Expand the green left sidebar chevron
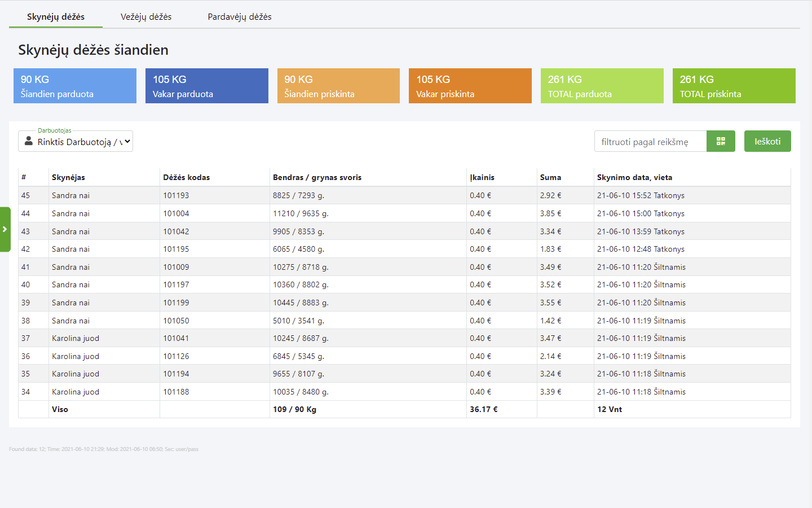The width and height of the screenshot is (812, 508). pyautogui.click(x=5, y=229)
